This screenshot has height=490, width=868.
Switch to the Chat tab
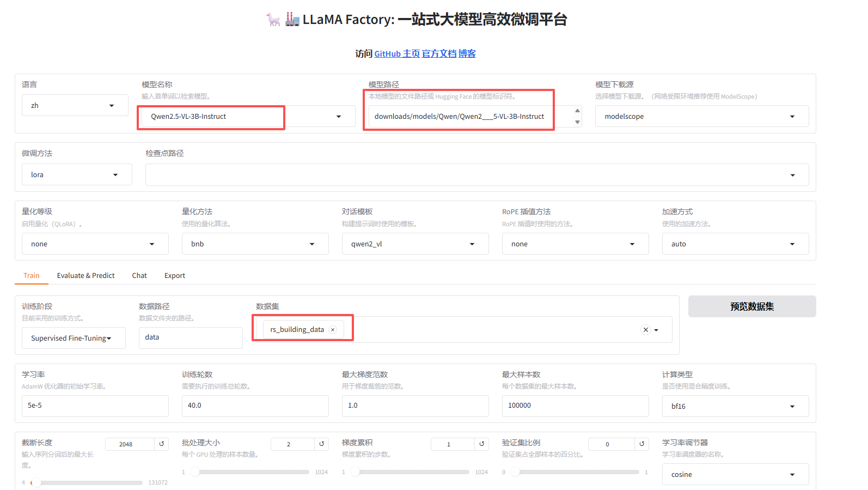point(139,276)
